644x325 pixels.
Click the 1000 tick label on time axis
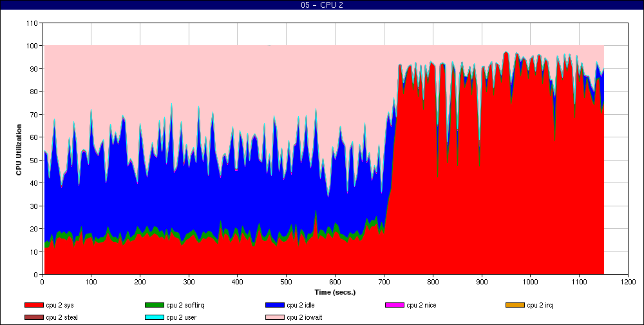(x=530, y=282)
